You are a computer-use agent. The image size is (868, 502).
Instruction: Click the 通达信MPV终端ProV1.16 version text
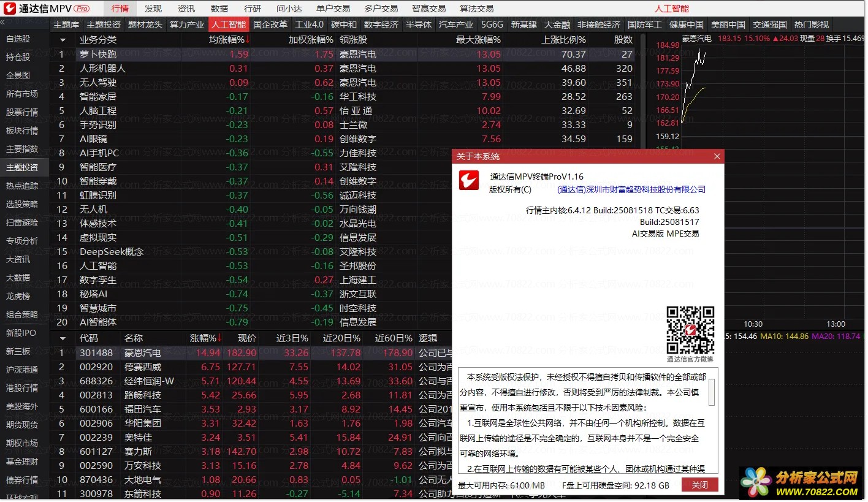click(537, 177)
